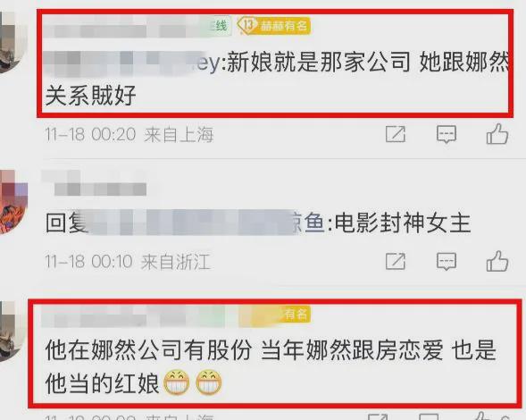Click the timestamp 11-18 00:20 来自上海
This screenshot has width=526, height=420.
pos(129,135)
